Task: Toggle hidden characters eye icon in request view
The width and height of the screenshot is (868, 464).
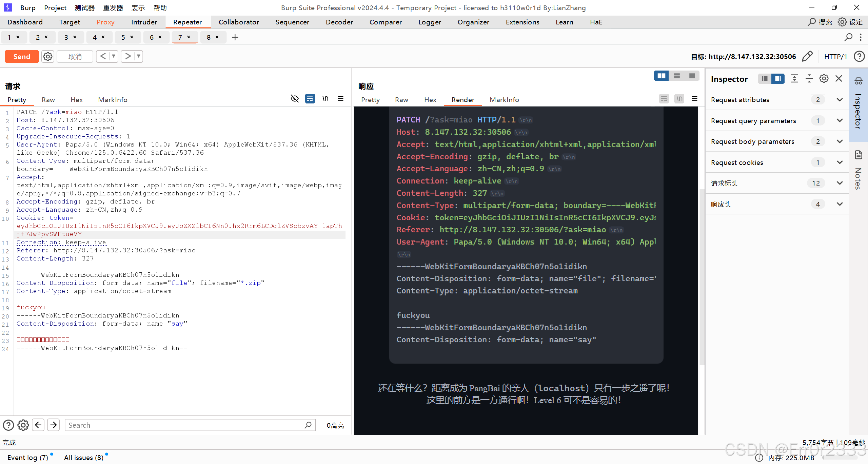Action: point(294,99)
